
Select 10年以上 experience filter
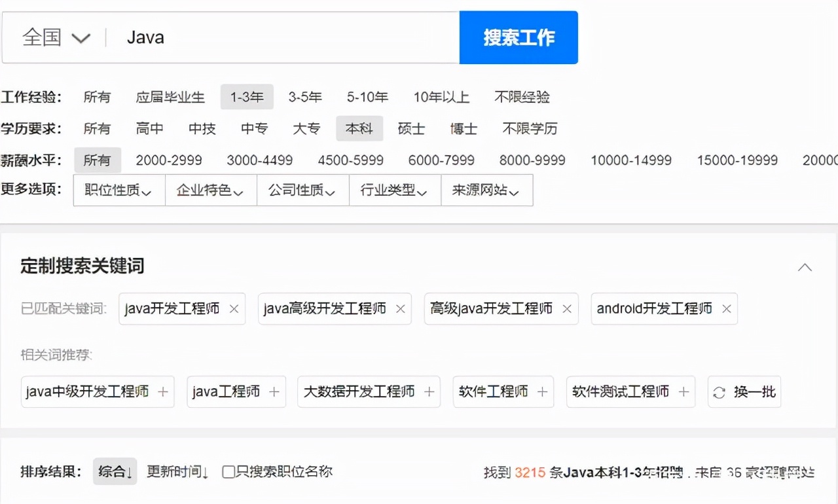tap(441, 97)
